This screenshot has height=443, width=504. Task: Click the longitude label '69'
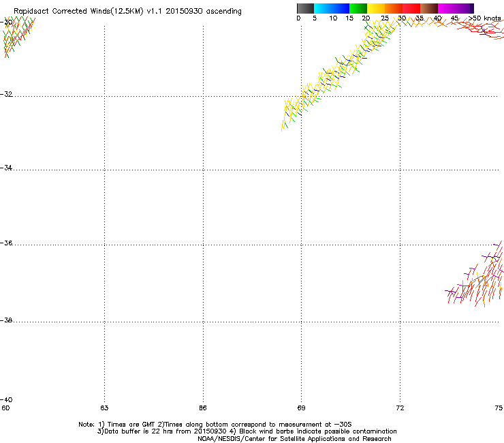click(301, 408)
